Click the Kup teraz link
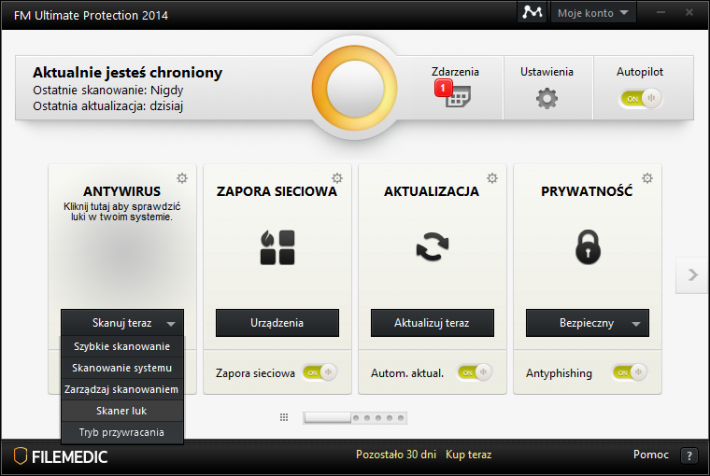 pyautogui.click(x=468, y=454)
